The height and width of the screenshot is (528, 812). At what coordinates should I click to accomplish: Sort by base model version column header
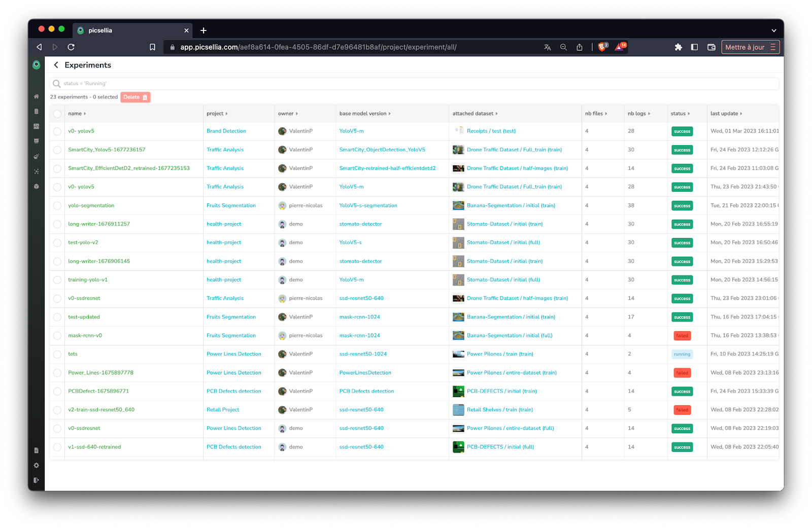(365, 114)
